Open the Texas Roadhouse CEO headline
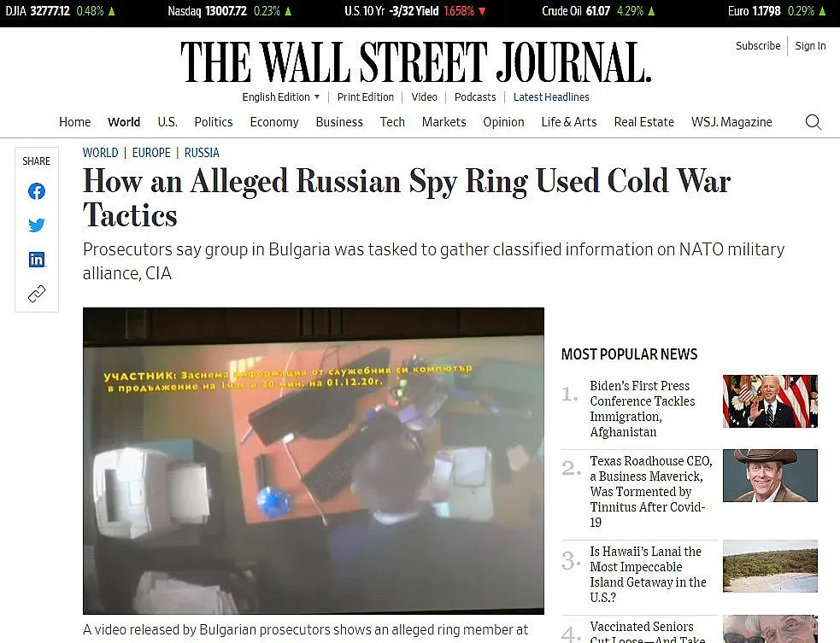The image size is (840, 643). click(651, 491)
